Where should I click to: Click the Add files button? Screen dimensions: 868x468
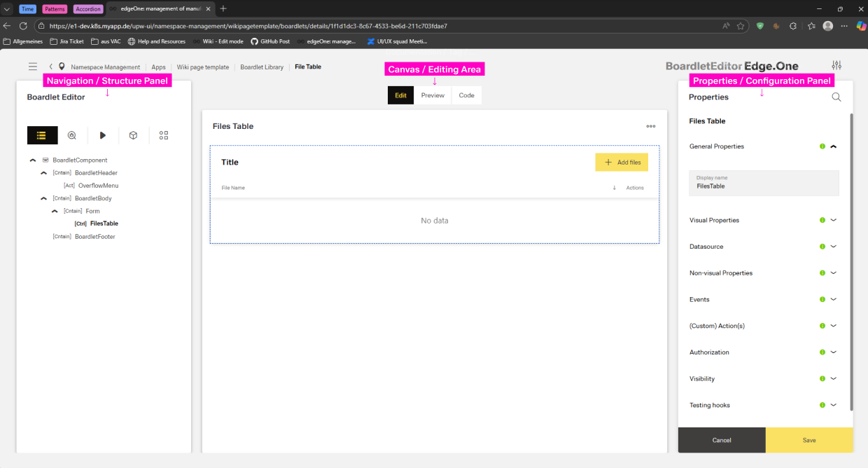pyautogui.click(x=621, y=162)
